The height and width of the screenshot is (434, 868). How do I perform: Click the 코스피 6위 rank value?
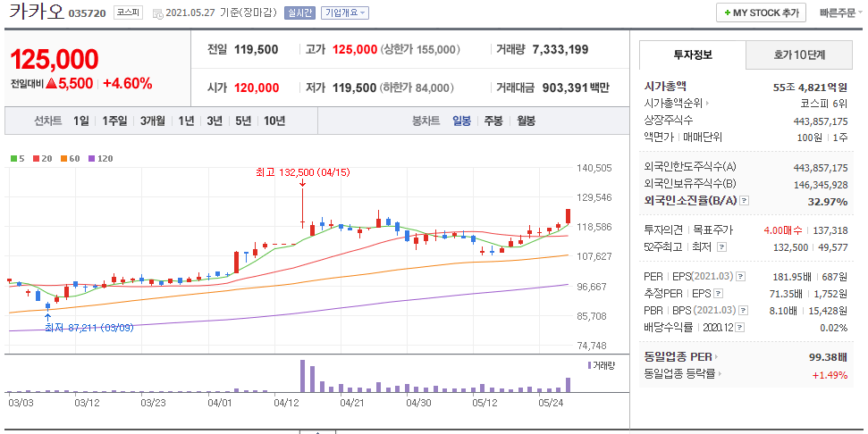coord(823,104)
